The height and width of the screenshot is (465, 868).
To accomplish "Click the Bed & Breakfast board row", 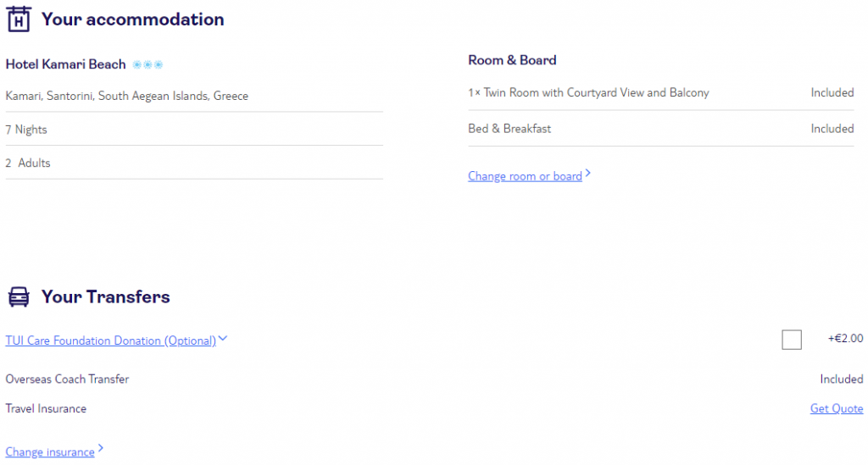I will pyautogui.click(x=661, y=129).
